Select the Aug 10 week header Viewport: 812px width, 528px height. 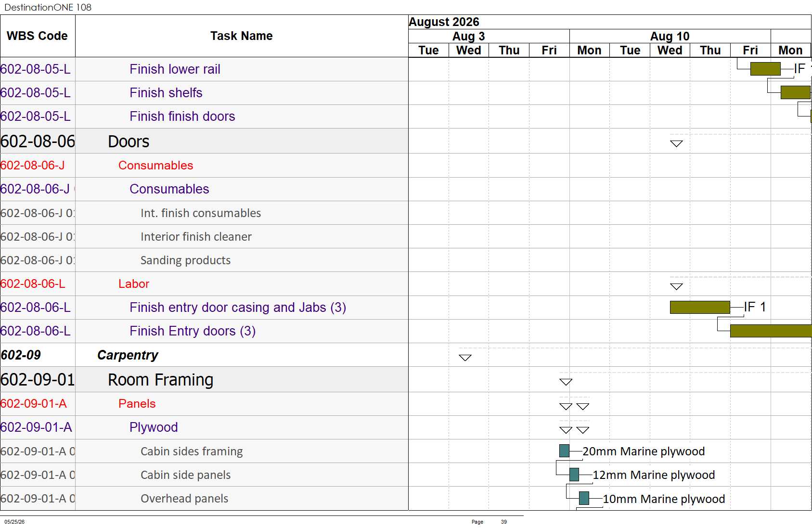pos(670,37)
